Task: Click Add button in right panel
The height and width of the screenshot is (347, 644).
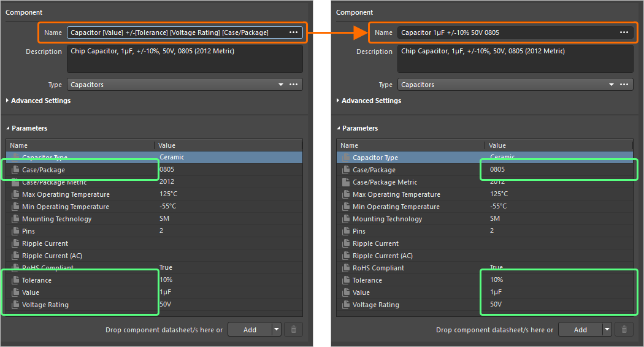Action: 580,329
